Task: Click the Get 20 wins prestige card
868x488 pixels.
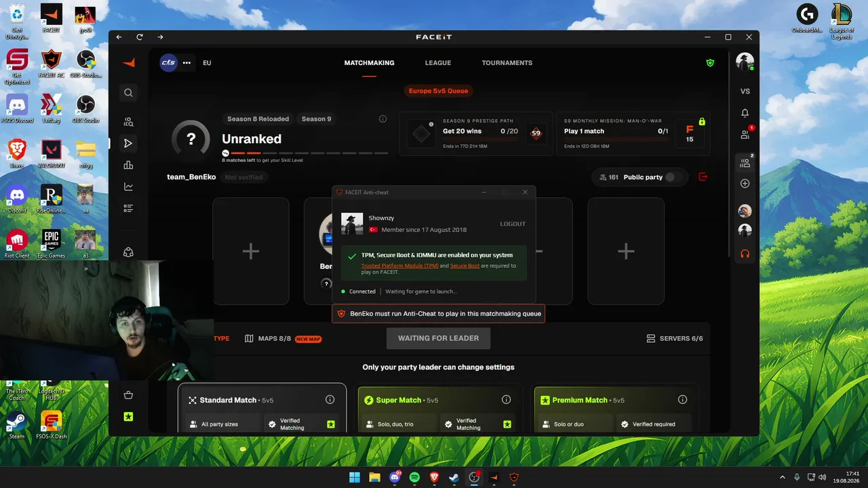Action: pos(477,134)
